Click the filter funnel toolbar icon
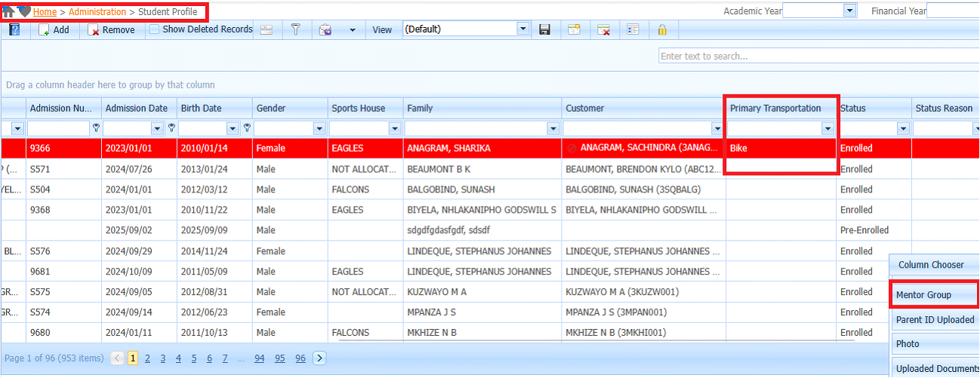Viewport: 980px width, 378px height. 296,29
